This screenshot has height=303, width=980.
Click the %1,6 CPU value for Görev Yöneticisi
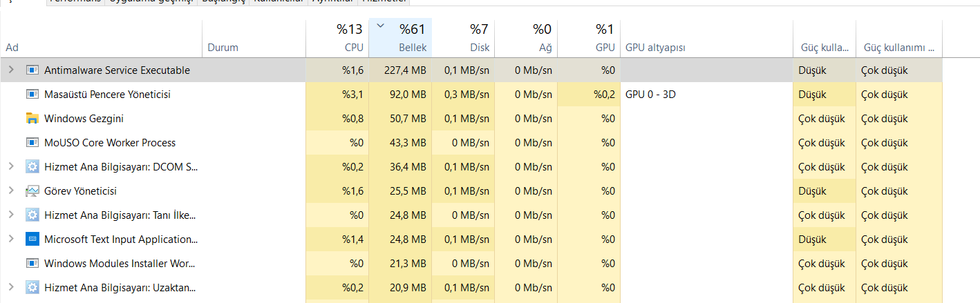pyautogui.click(x=352, y=191)
